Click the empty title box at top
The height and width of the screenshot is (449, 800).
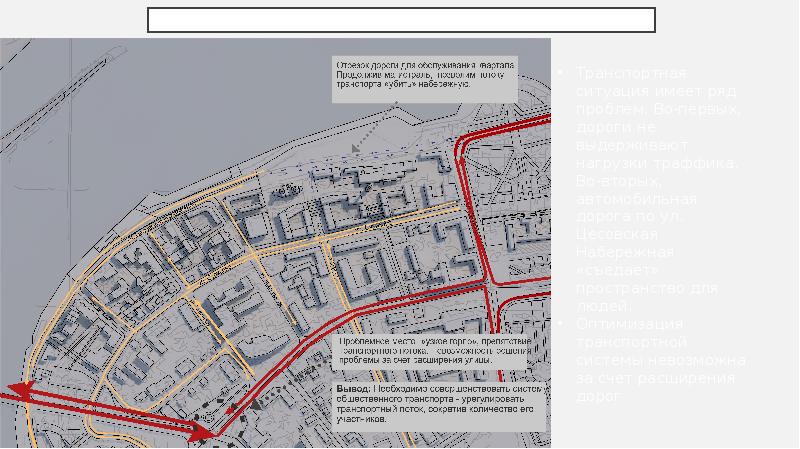401,20
